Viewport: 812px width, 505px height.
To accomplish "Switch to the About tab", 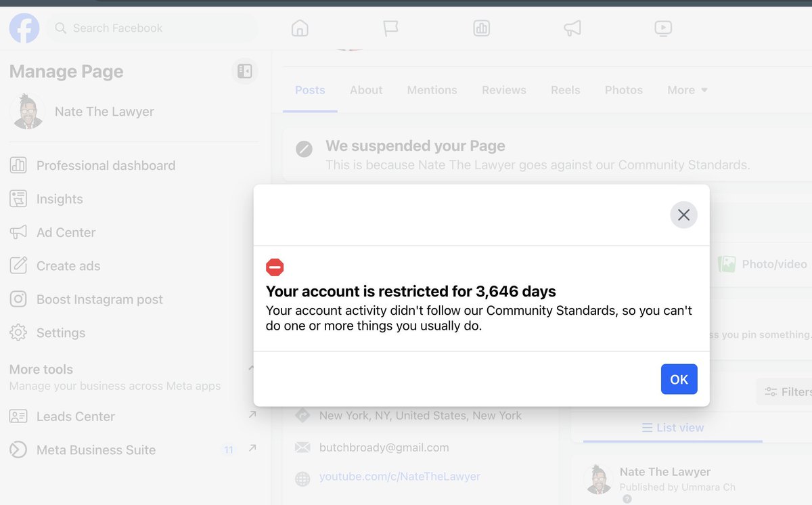I will point(366,90).
